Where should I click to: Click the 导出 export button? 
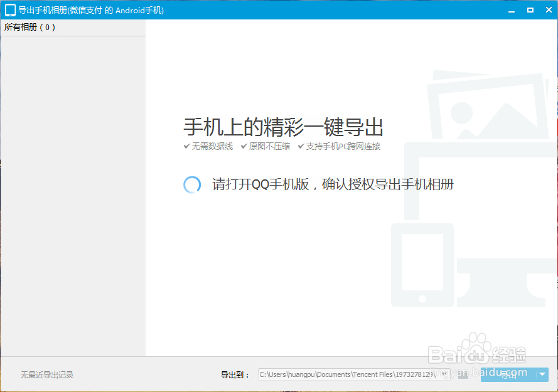pos(508,374)
